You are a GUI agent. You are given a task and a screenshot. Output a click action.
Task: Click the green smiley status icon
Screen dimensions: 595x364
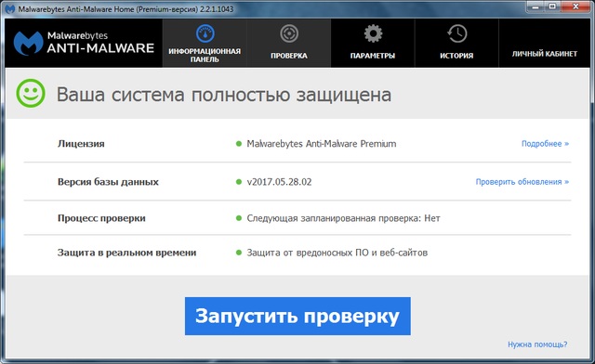coord(31,93)
